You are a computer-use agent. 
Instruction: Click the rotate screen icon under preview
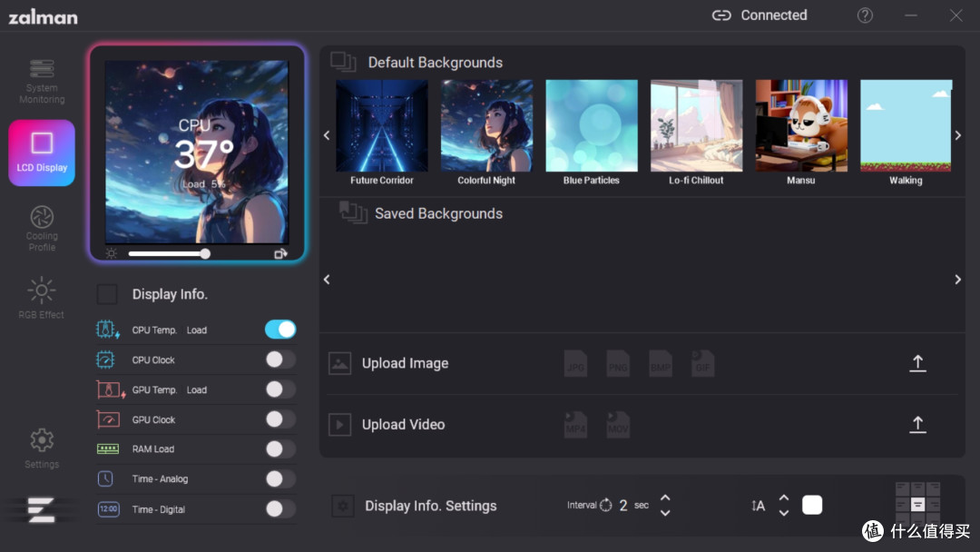(x=280, y=253)
